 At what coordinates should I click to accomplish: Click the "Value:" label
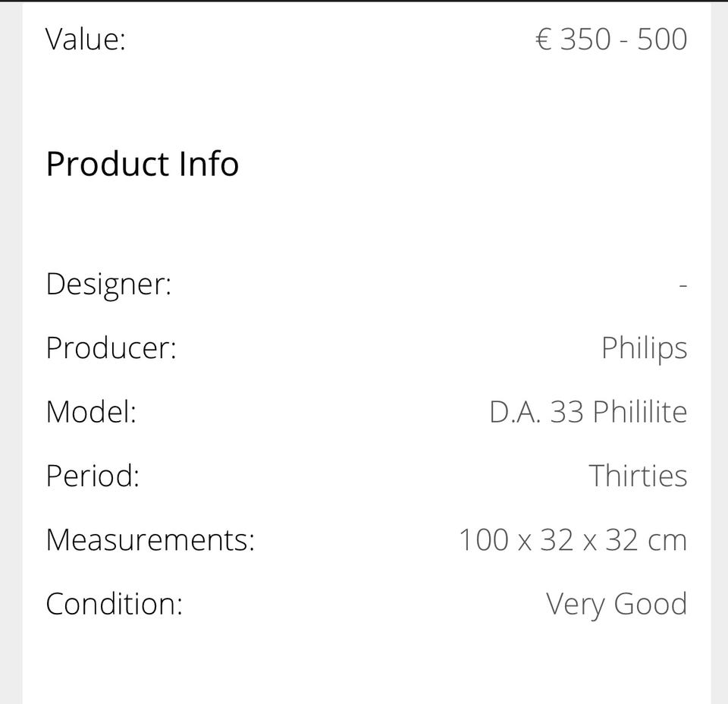pos(85,39)
